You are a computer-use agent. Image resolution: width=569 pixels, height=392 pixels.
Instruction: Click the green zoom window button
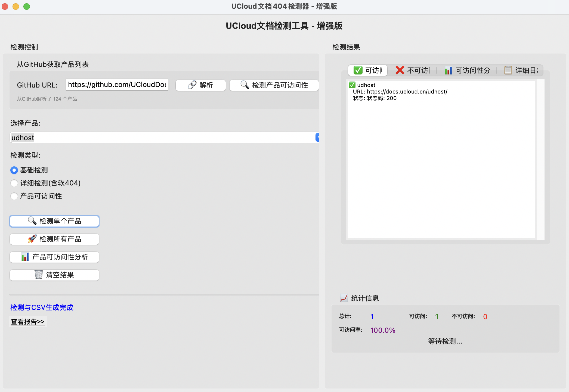point(27,6)
